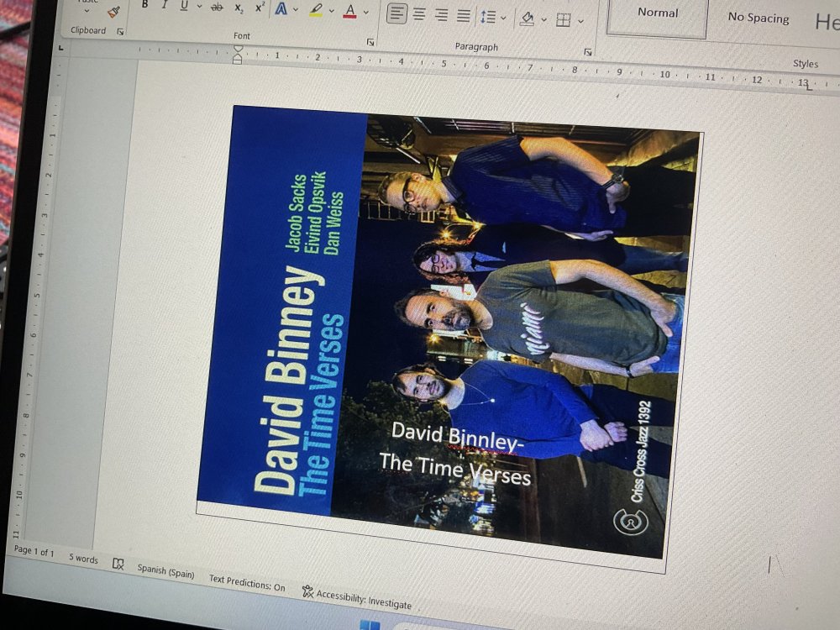Image resolution: width=840 pixels, height=630 pixels.
Task: Open Clipboard pane launcher
Action: point(120,32)
